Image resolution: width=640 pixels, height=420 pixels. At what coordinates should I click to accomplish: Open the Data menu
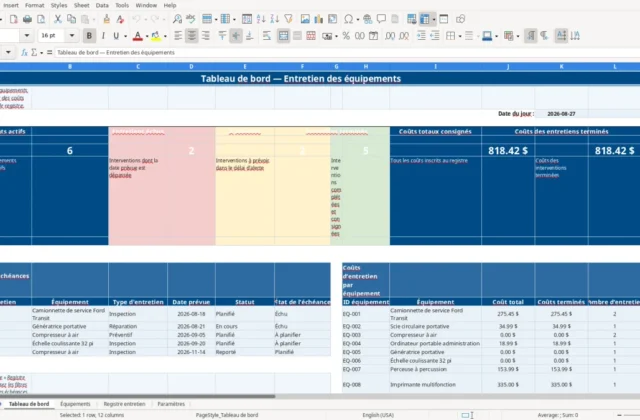tap(102, 5)
